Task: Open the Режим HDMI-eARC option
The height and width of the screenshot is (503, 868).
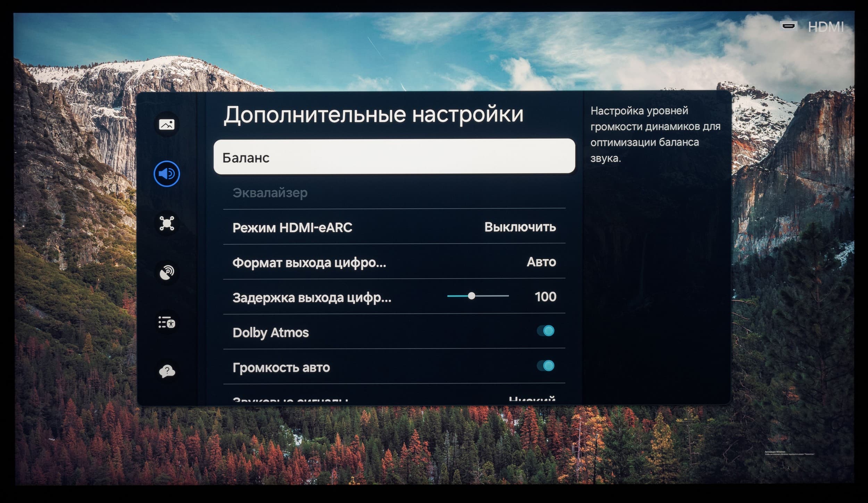Action: [292, 228]
